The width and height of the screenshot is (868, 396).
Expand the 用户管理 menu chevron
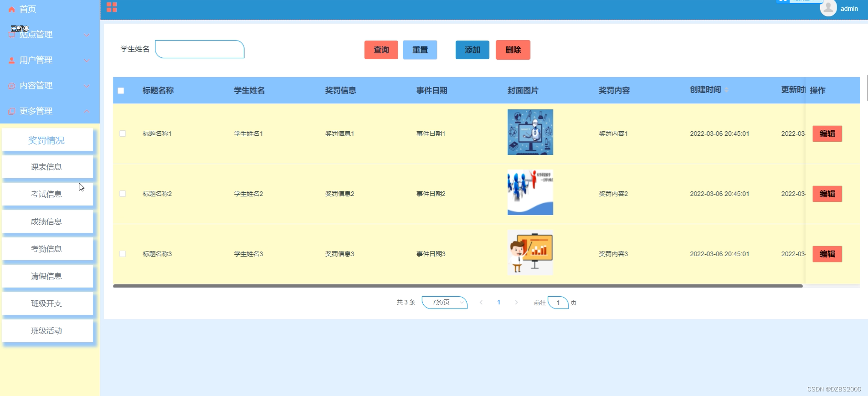coord(87,60)
